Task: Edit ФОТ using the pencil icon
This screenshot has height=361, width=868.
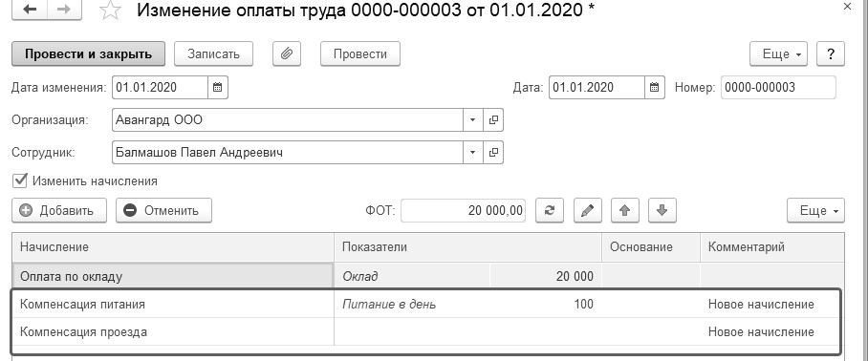Action: [x=587, y=210]
